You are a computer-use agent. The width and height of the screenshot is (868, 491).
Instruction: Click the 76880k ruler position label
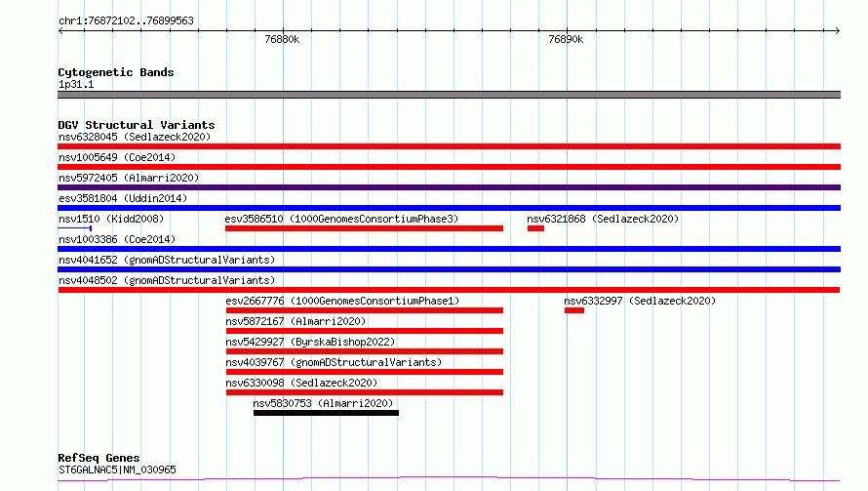click(x=282, y=39)
